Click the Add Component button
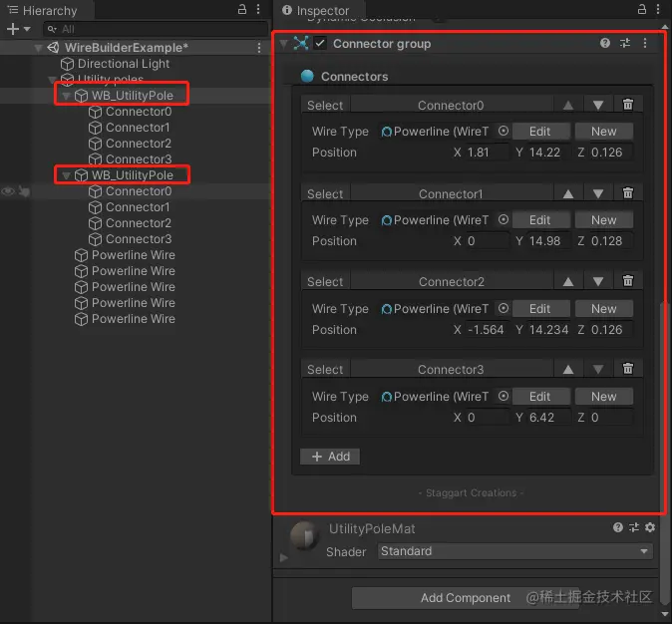The width and height of the screenshot is (672, 624). [466, 598]
